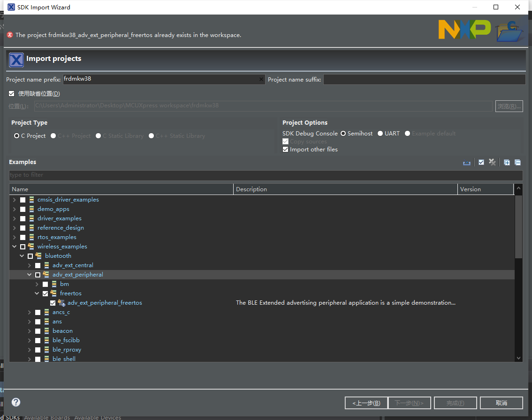Click the freertos folder icon
Image resolution: width=532 pixels, height=420 pixels.
coord(53,293)
